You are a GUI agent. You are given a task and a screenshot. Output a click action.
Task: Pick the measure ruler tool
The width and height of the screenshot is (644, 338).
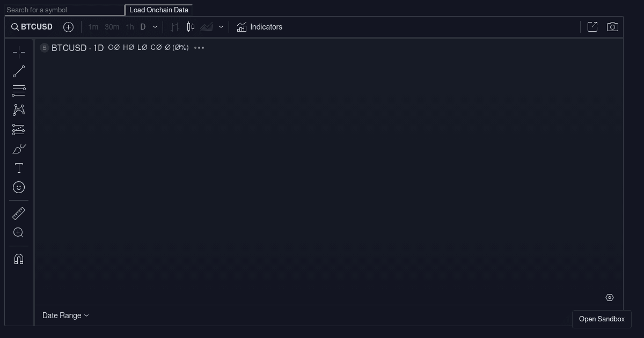click(19, 213)
